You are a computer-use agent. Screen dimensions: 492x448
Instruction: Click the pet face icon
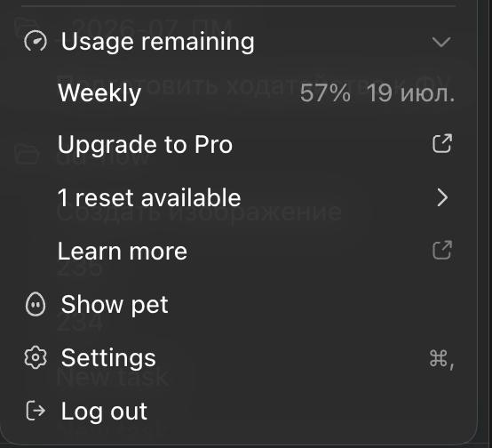click(36, 304)
